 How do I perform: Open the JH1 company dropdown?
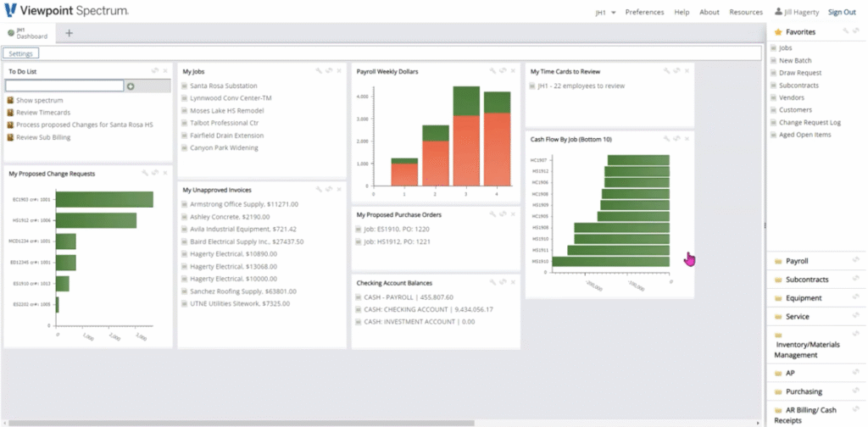tap(605, 12)
